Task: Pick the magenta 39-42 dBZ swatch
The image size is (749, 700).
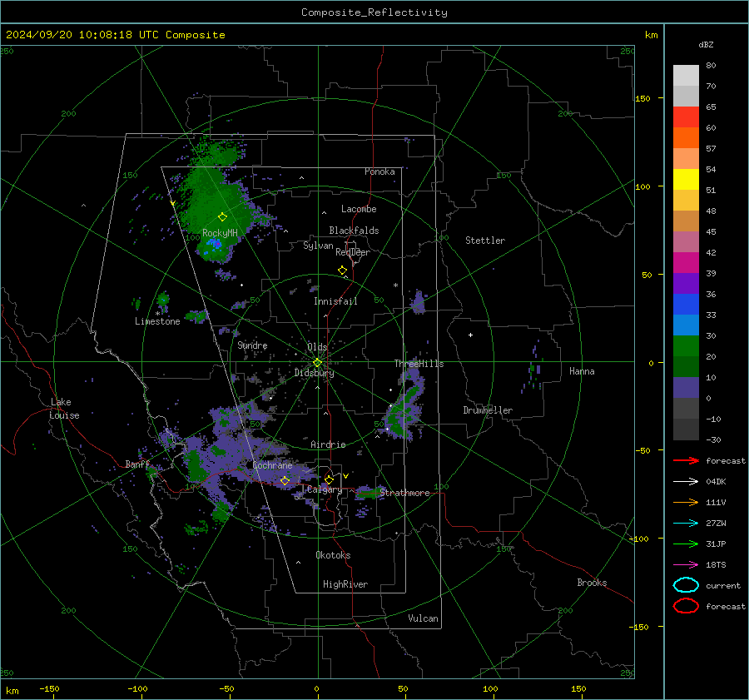Action: (686, 263)
